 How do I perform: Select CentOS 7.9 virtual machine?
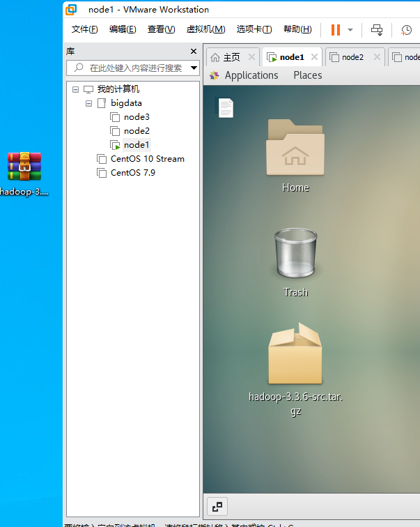tap(132, 172)
